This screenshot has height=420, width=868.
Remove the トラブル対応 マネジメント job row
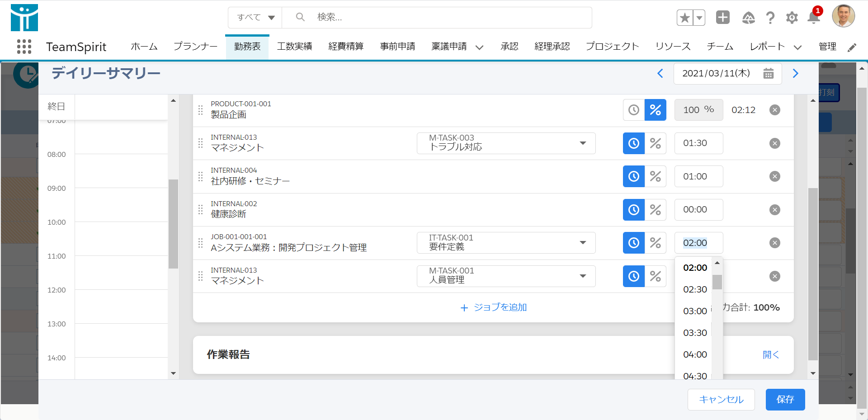[775, 143]
